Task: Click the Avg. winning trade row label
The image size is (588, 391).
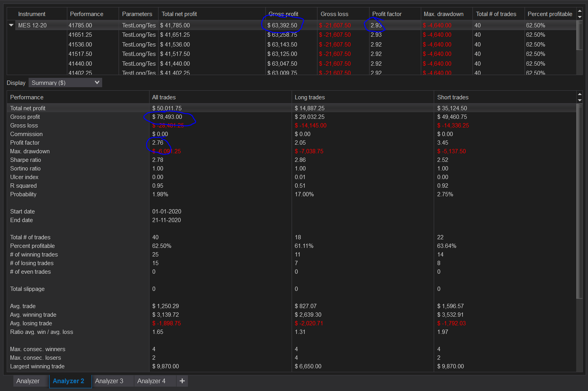Action: pos(33,315)
